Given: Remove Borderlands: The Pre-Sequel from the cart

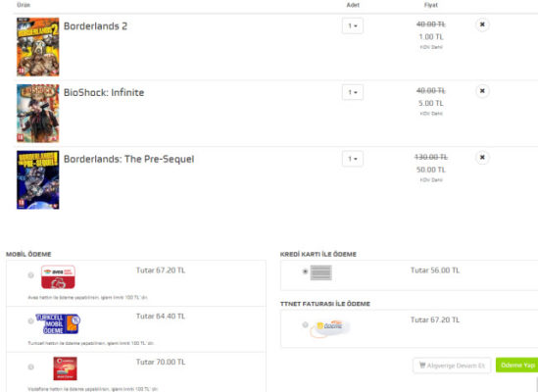Looking at the screenshot, I should click(x=482, y=157).
